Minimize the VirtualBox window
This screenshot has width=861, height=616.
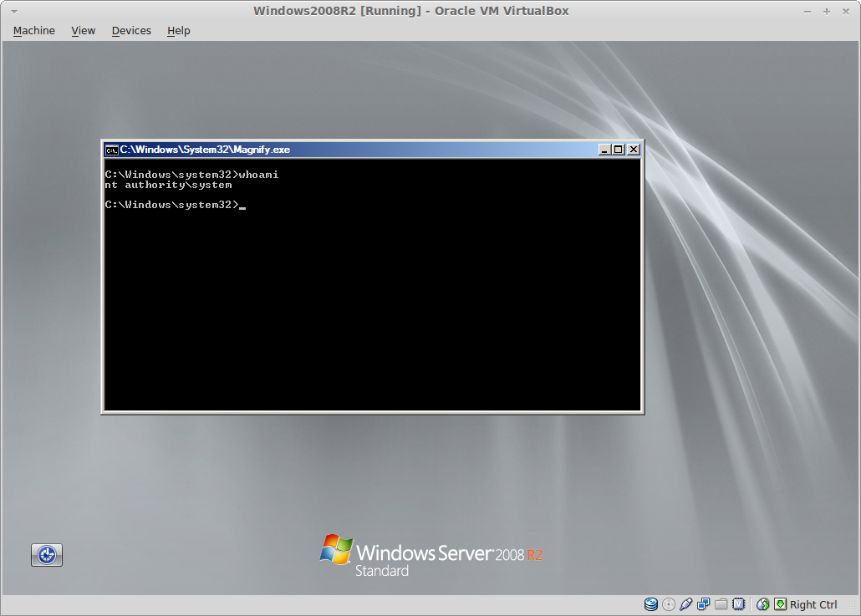coord(808,12)
